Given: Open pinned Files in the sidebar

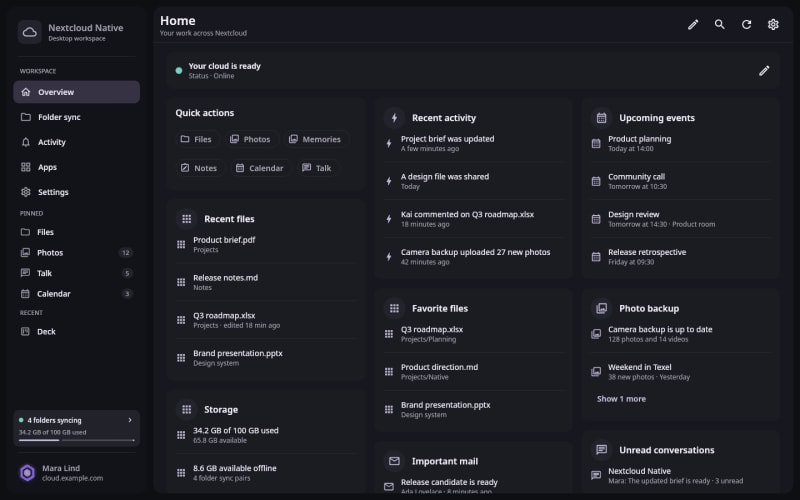Looking at the screenshot, I should pos(77,232).
